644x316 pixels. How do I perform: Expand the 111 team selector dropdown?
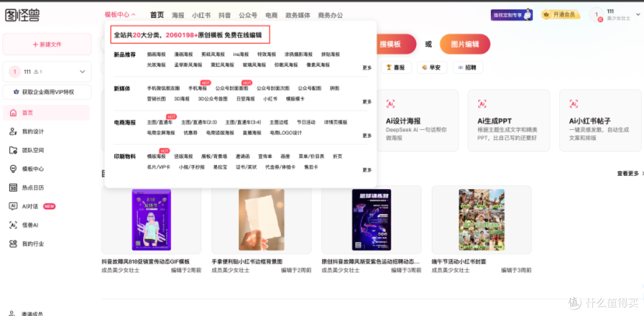[82, 72]
